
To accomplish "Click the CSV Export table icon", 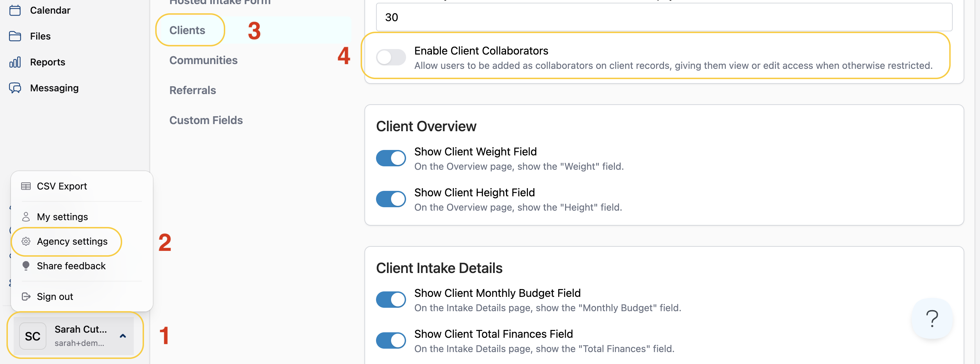I will [26, 186].
